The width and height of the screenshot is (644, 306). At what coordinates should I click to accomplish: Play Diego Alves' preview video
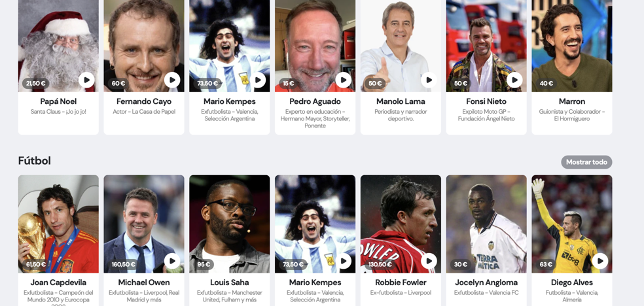pos(600,261)
